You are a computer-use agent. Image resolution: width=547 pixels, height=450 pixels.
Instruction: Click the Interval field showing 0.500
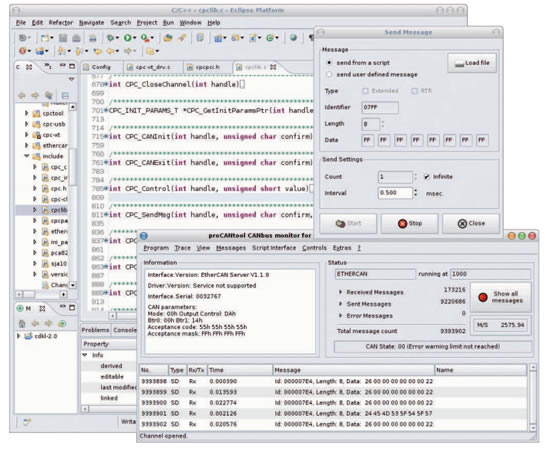tap(395, 193)
